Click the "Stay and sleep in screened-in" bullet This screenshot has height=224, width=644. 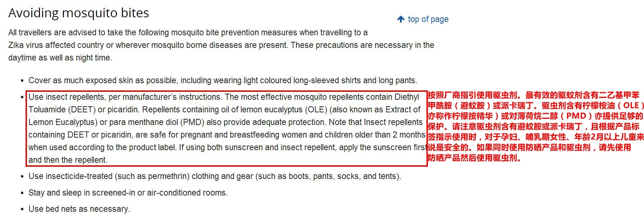[128, 193]
